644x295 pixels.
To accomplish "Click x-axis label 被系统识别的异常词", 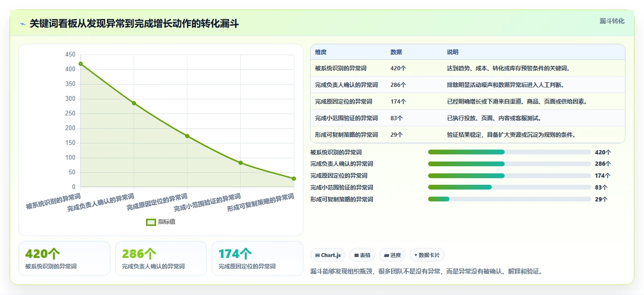I will tap(53, 201).
